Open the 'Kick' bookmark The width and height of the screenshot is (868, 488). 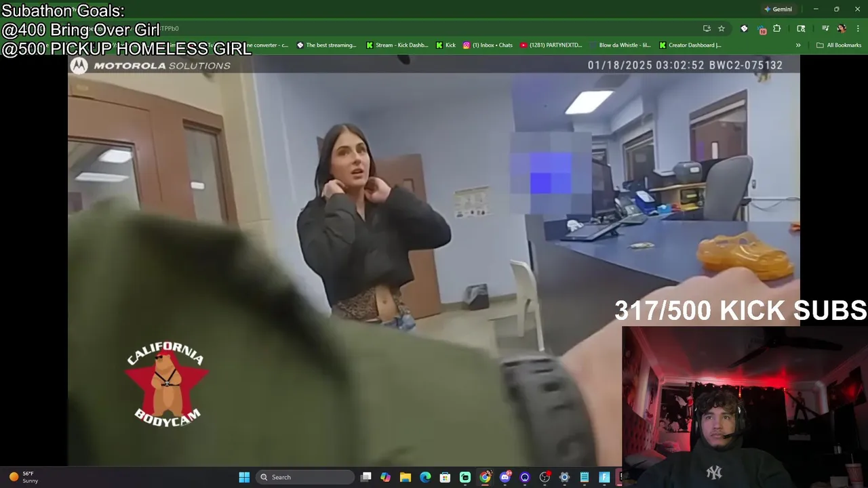click(x=446, y=45)
